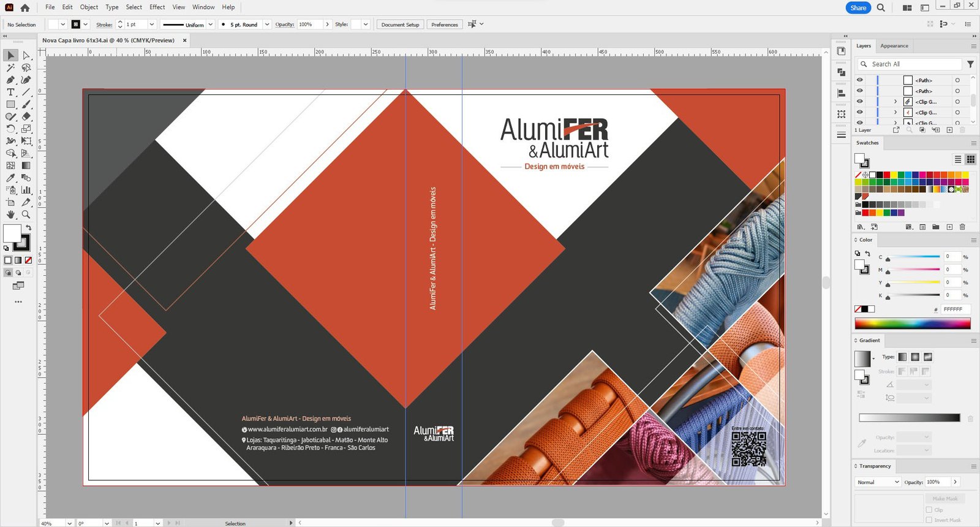Open 5 pt. Round brush dropdown
The width and height of the screenshot is (980, 527).
coord(267,25)
